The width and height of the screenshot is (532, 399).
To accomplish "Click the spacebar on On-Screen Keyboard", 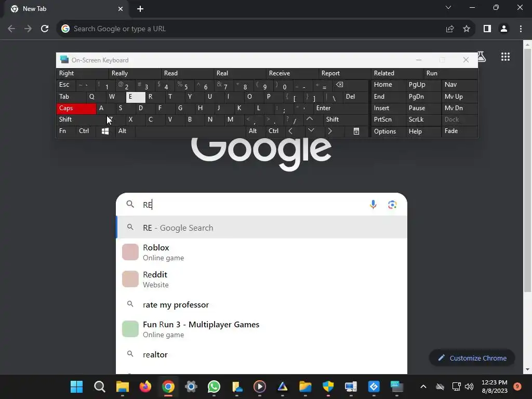I will 190,131.
